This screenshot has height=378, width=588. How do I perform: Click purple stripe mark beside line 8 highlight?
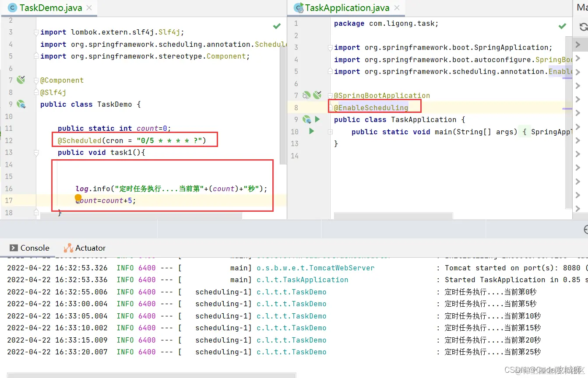[568, 108]
